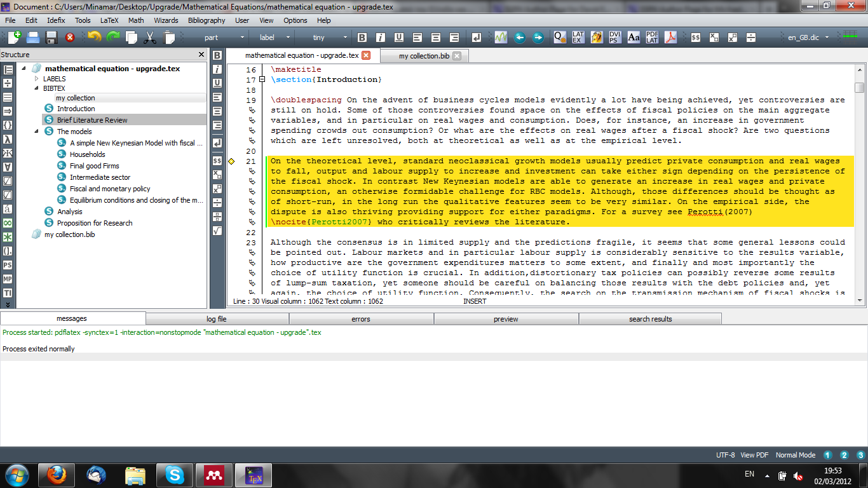Run PDFLaTeX with PDF LAT icon
Screen dimensions: 868x488
click(652, 37)
